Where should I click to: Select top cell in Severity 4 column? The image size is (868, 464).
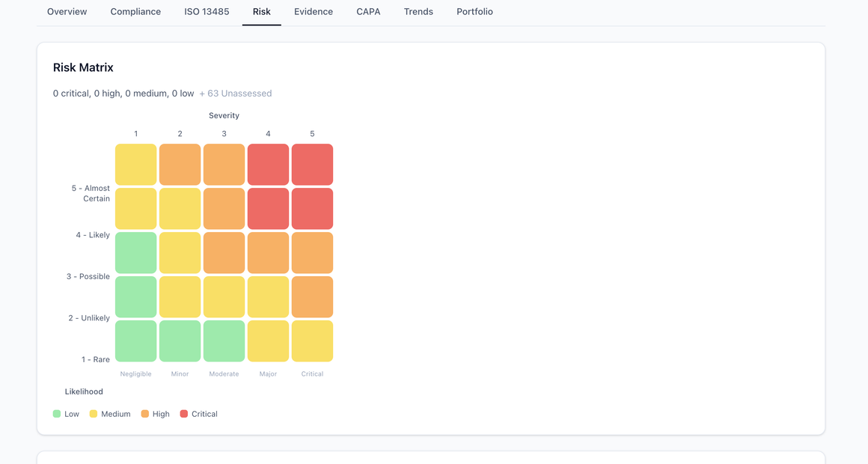268,165
